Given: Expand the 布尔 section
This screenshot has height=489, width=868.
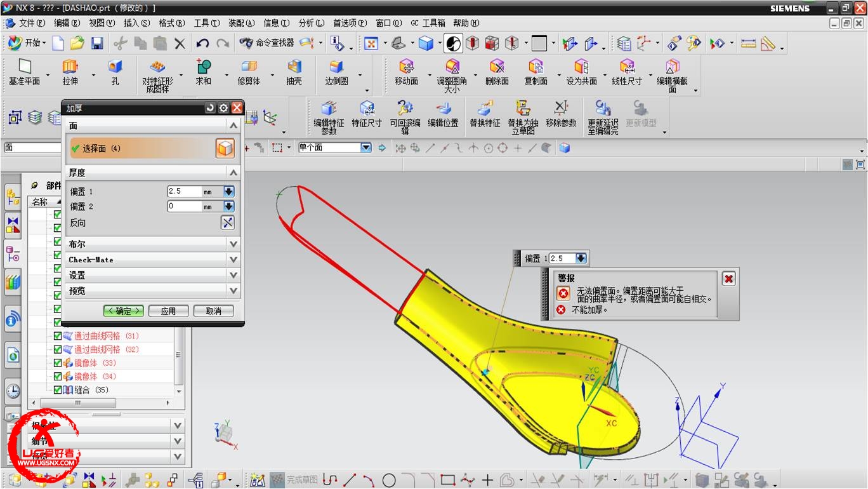Looking at the screenshot, I should click(x=233, y=244).
